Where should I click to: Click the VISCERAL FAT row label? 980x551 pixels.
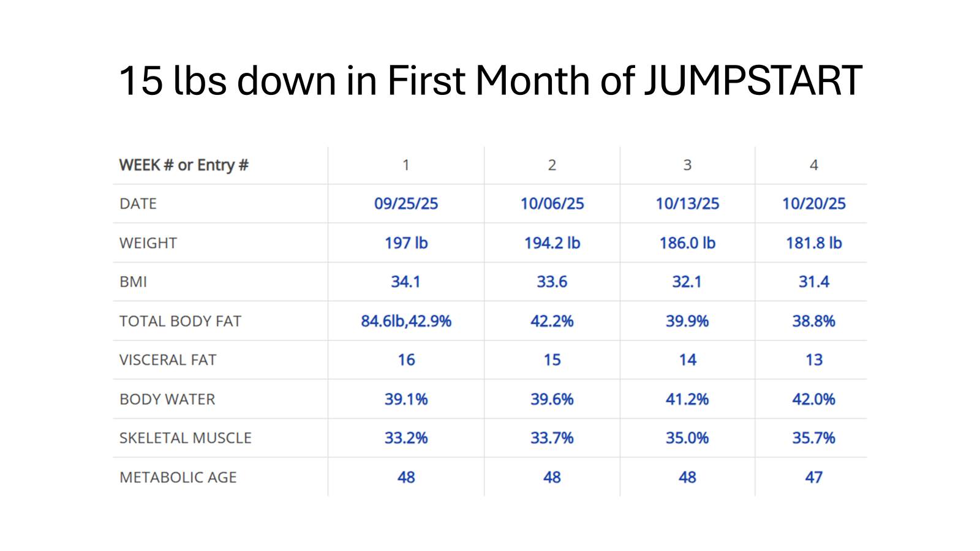pos(168,360)
